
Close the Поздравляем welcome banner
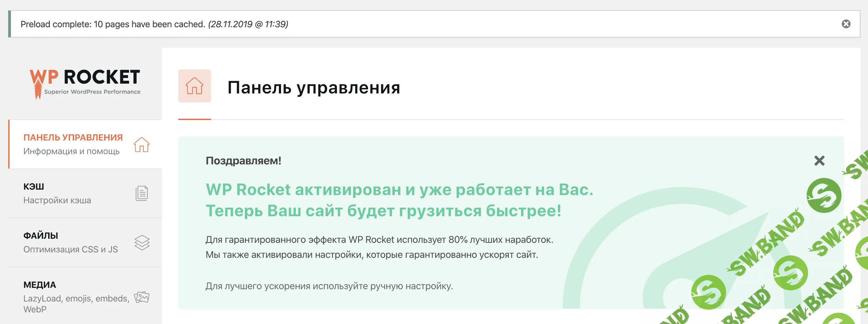(x=819, y=161)
